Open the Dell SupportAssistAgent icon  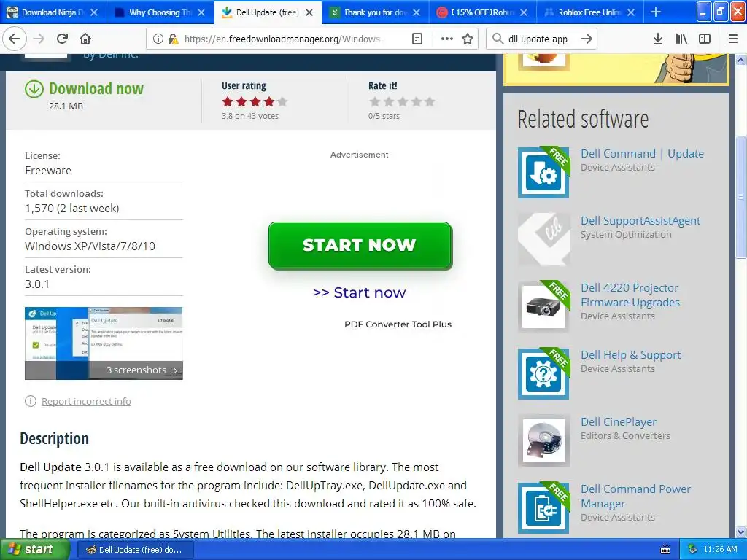(x=543, y=239)
